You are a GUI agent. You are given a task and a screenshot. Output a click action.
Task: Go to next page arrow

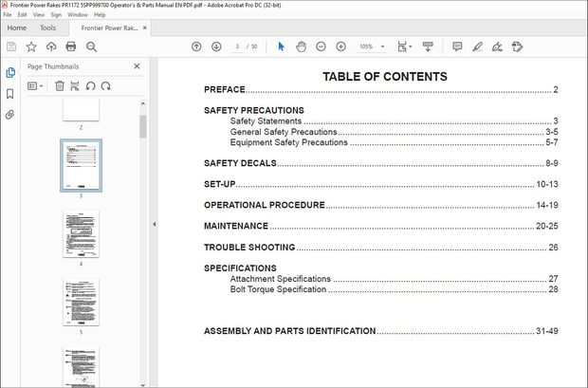[x=216, y=46]
